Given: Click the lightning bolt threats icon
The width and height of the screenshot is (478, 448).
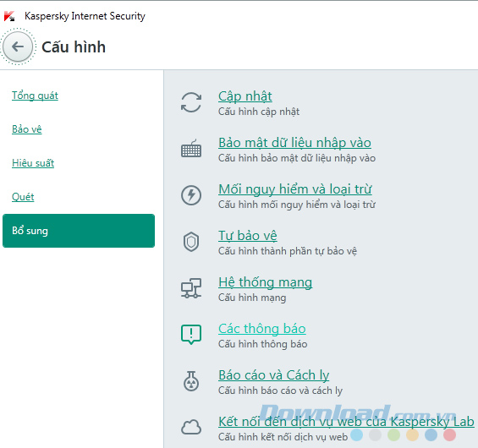Looking at the screenshot, I should [191, 195].
